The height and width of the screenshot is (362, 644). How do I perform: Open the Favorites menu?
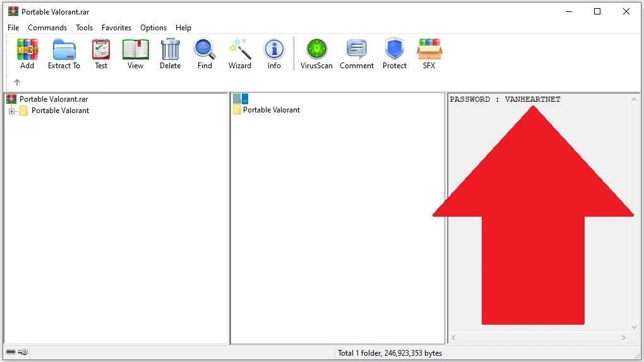[x=116, y=28]
